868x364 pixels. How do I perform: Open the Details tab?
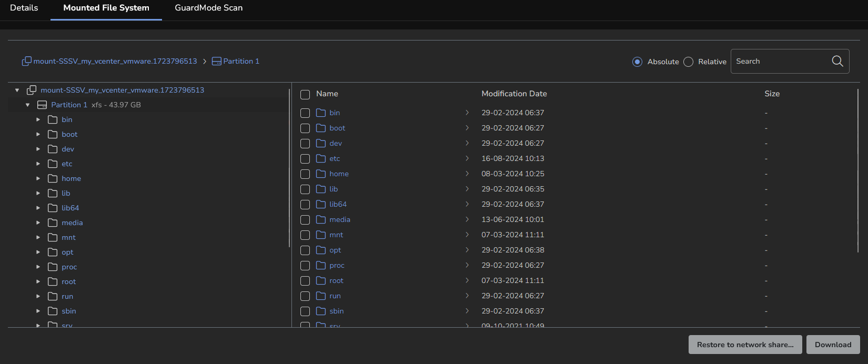[24, 8]
